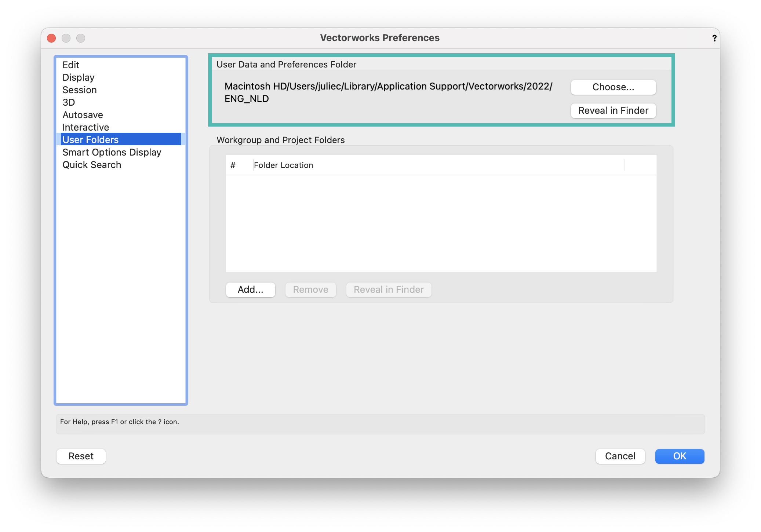The image size is (761, 532).
Task: Switch to the 3D preferences pane
Action: click(121, 102)
